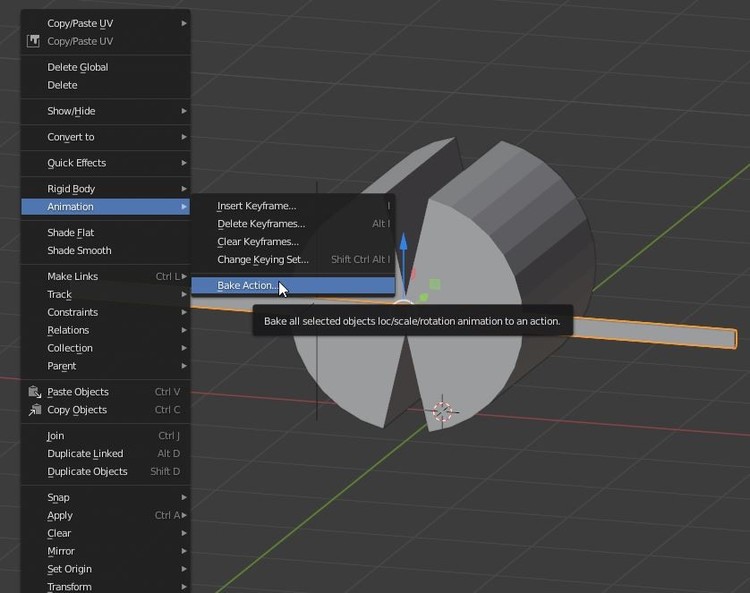Expand the Quick Effects submenu
This screenshot has width=750, height=593.
coord(76,163)
